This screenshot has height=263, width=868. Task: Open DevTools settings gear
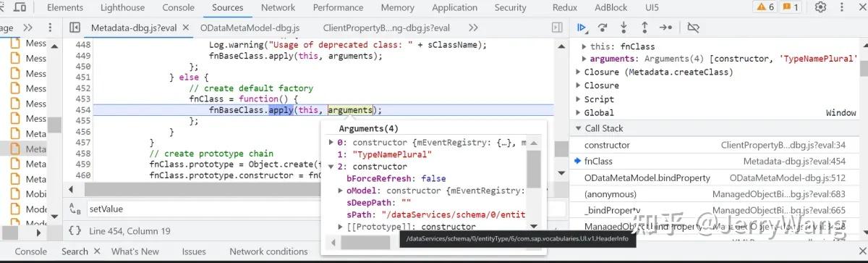pyautogui.click(x=821, y=7)
